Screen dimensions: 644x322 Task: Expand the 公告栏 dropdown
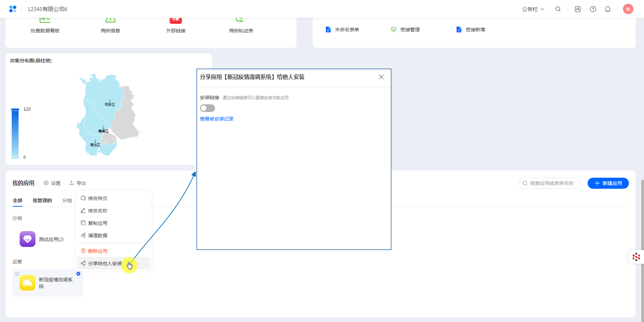(533, 9)
